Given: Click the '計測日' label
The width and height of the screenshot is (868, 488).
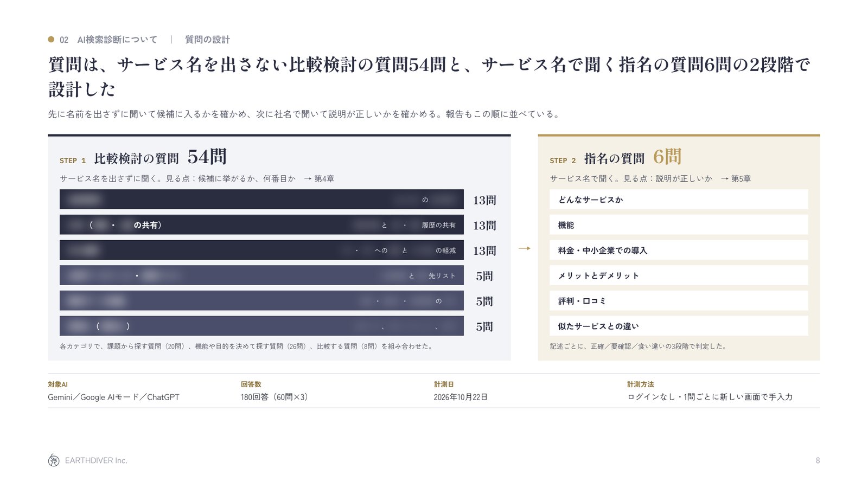Looking at the screenshot, I should pyautogui.click(x=444, y=384).
